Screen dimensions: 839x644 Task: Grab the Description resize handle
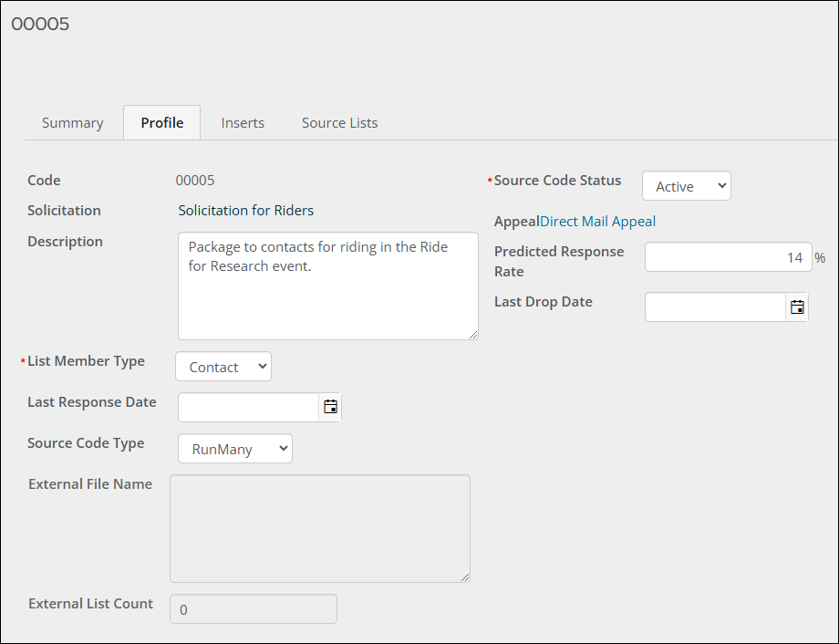[473, 335]
